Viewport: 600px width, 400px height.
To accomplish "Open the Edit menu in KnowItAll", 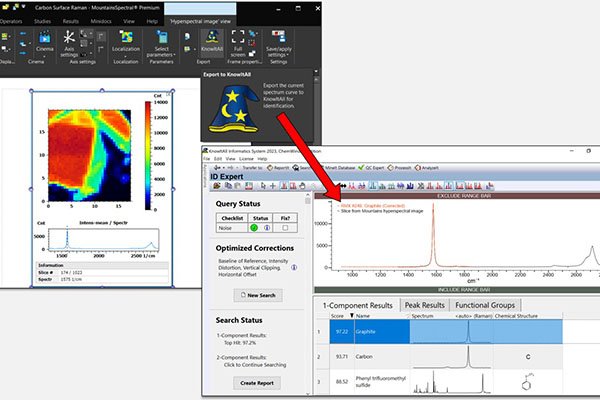I will pyautogui.click(x=218, y=158).
